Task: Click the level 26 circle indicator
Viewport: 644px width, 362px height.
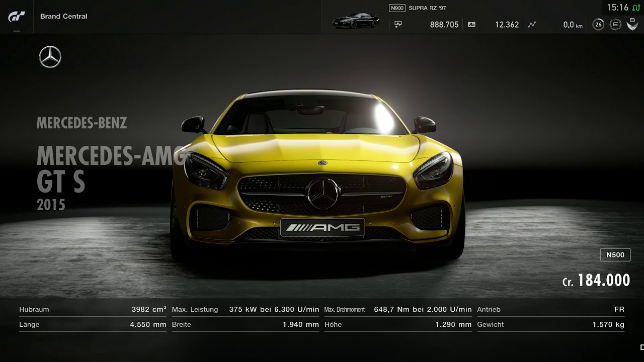Action: [x=598, y=24]
